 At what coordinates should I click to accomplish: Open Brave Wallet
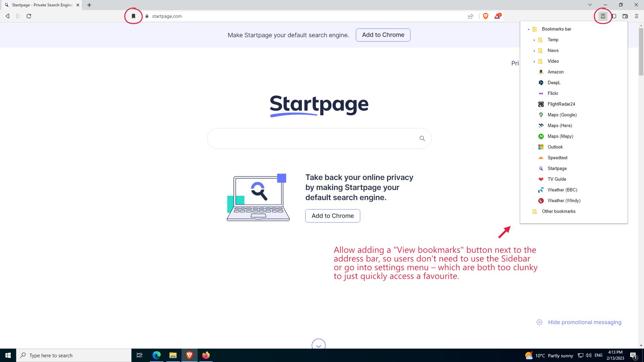[x=625, y=16]
